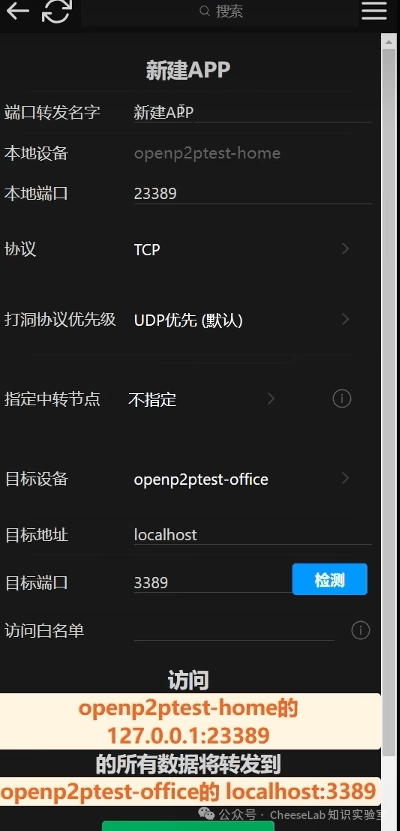Expand the 打洞协议优先级 chevron
Viewport: 400px width, 831px height.
tap(345, 319)
